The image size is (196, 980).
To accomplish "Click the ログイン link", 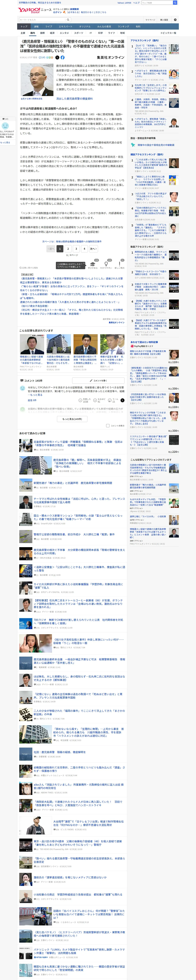I will click(57, 12).
